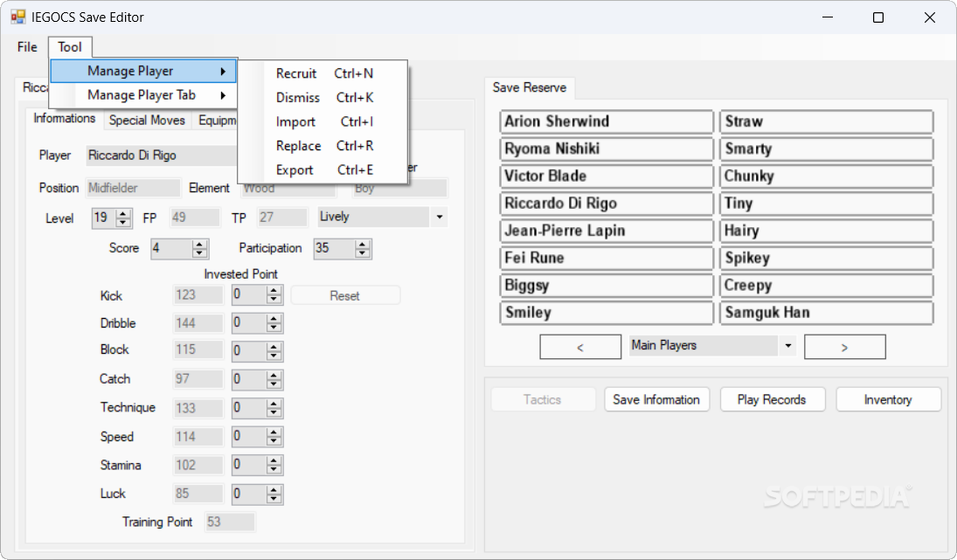Viewport: 957px width, 560px height.
Task: Select player Fei Rune
Action: [x=607, y=258]
